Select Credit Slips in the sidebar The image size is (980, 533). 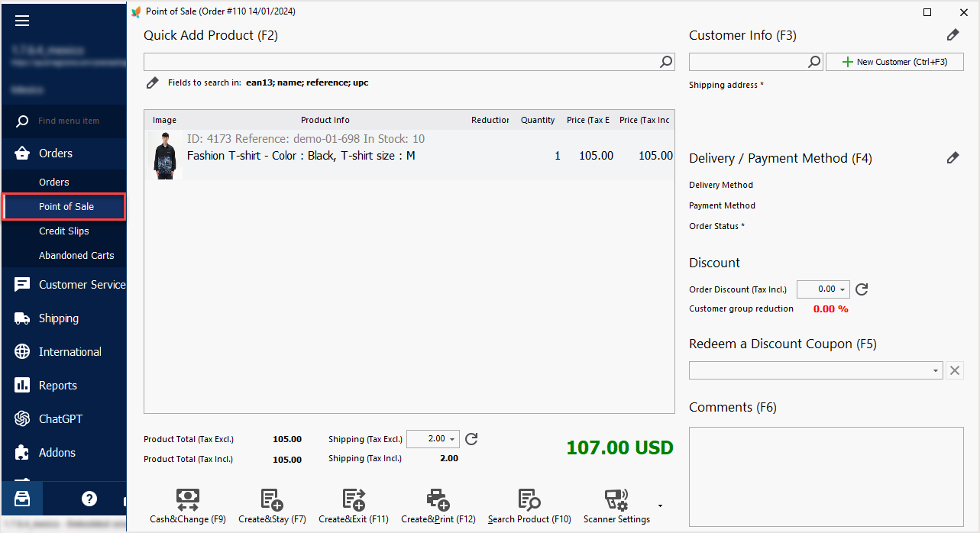(64, 231)
